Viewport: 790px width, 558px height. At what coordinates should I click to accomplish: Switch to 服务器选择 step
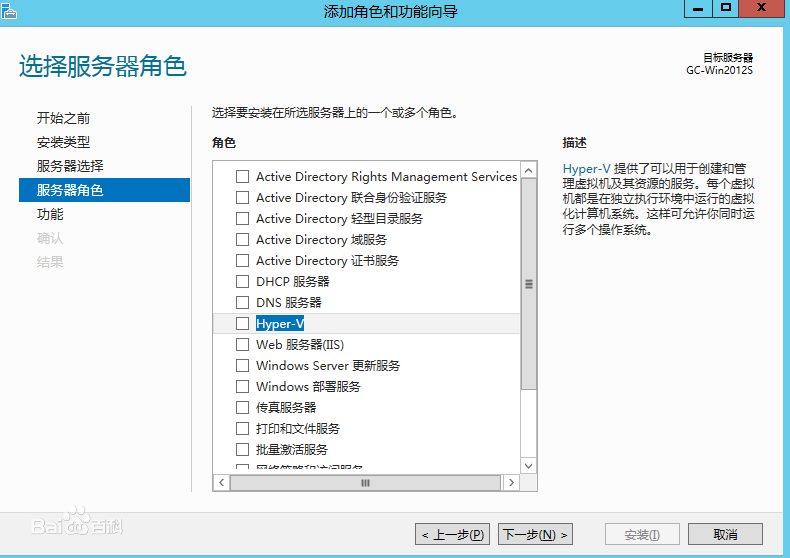tap(70, 166)
